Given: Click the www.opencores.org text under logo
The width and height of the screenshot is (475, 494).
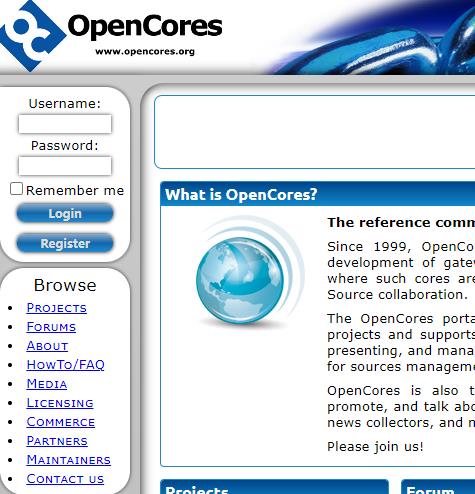Looking at the screenshot, I should click(x=145, y=52).
